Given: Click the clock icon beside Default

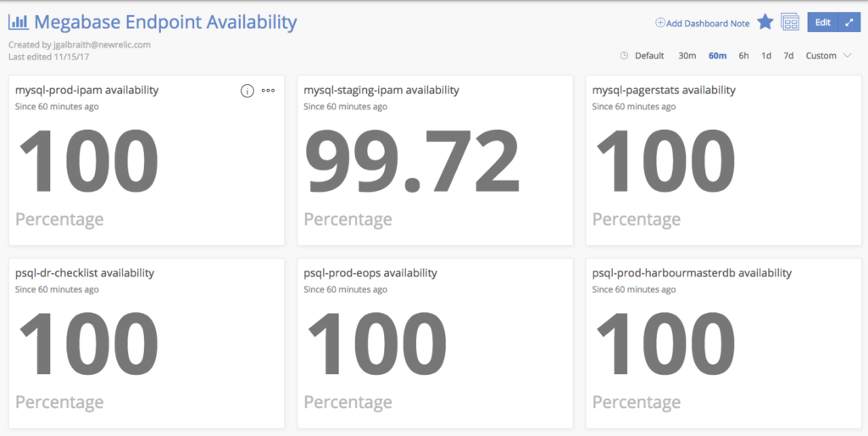Looking at the screenshot, I should 625,55.
